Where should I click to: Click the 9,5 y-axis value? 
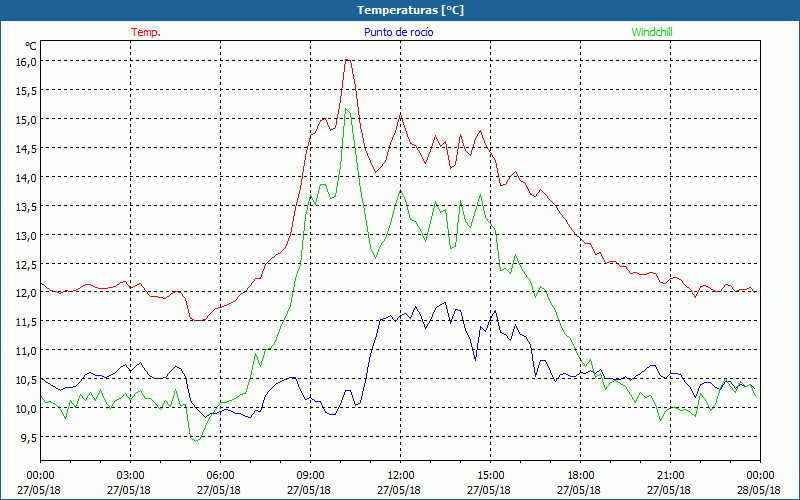(x=29, y=438)
